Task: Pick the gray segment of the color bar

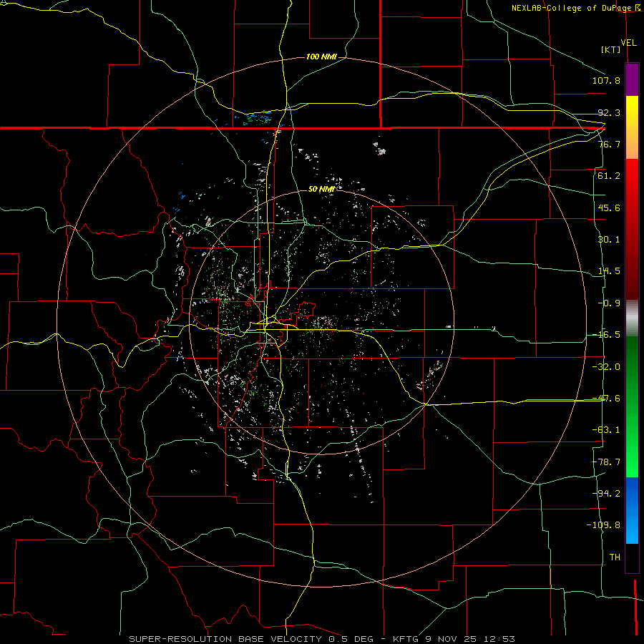Action: (632, 318)
